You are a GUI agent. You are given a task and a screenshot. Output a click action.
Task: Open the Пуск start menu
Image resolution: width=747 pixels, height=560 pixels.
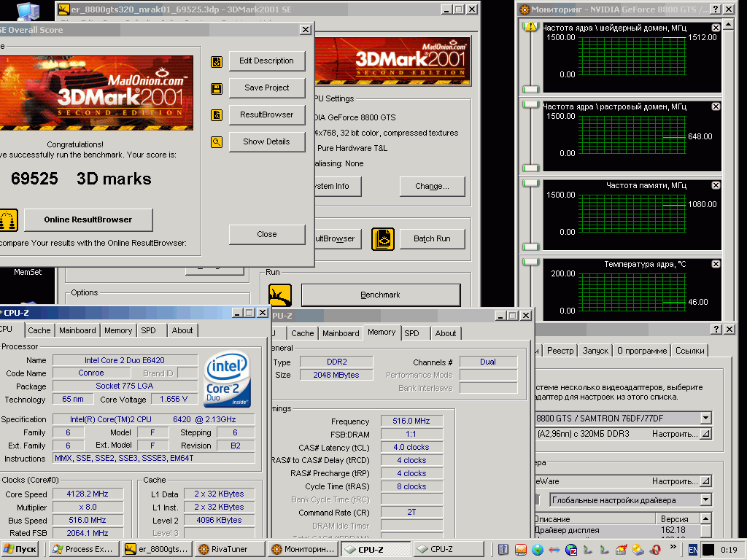pos(20,550)
